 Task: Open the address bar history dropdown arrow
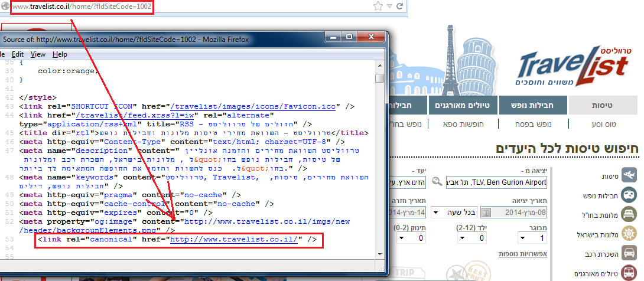click(x=389, y=6)
